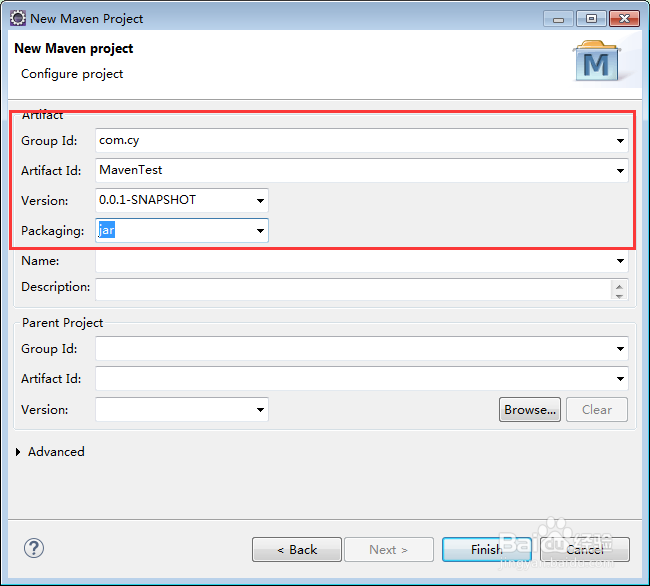Click the Description scroll up arrow

point(619,286)
